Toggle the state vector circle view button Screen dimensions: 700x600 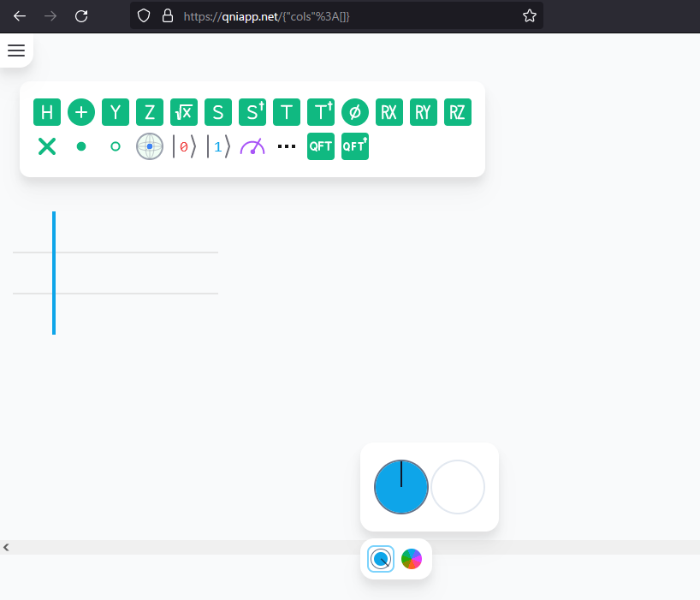(x=381, y=559)
